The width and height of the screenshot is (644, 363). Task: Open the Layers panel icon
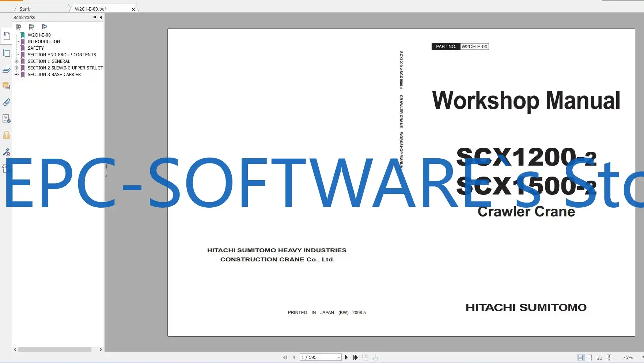(x=7, y=69)
